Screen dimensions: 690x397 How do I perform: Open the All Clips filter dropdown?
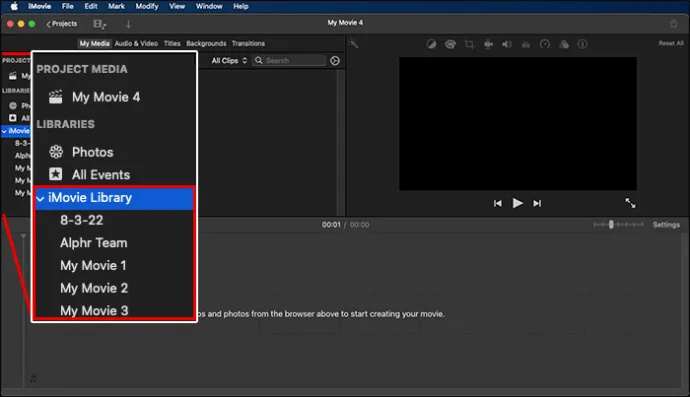coord(229,60)
